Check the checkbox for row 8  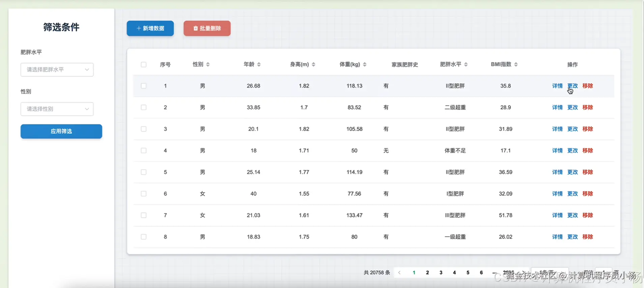144,237
